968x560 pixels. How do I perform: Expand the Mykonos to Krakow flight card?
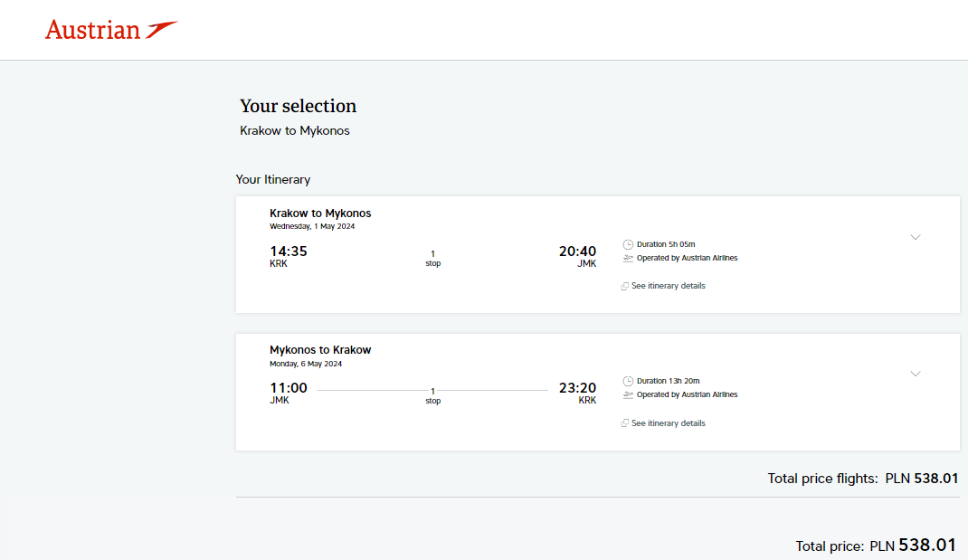pyautogui.click(x=915, y=374)
